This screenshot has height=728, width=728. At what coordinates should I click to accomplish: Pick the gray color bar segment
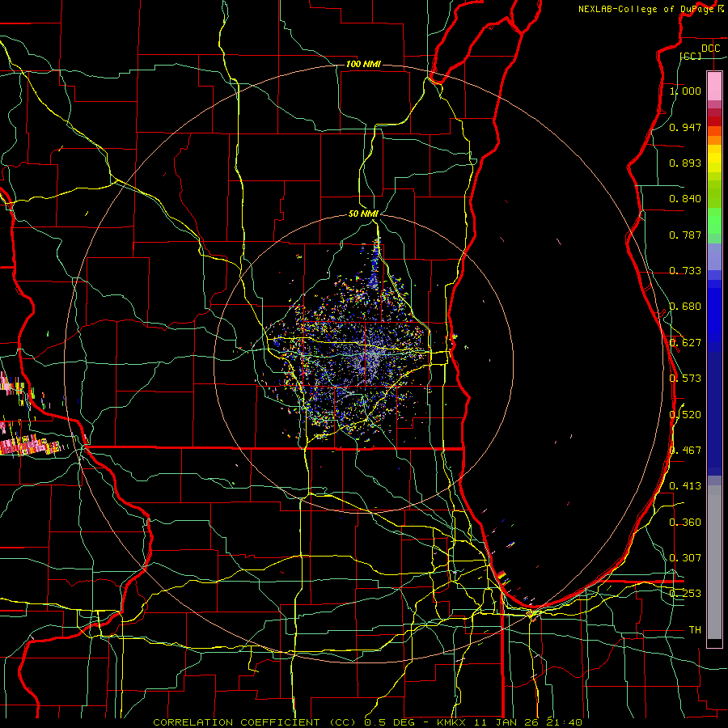pyautogui.click(x=714, y=562)
